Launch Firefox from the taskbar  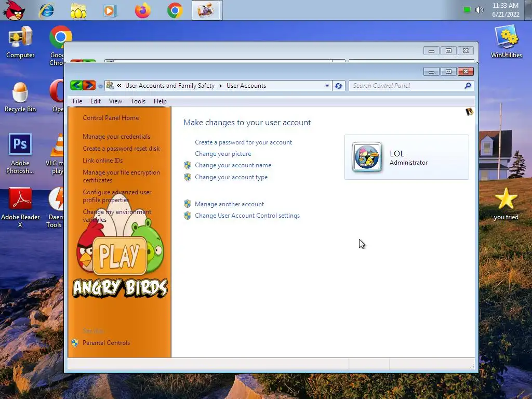[142, 10]
